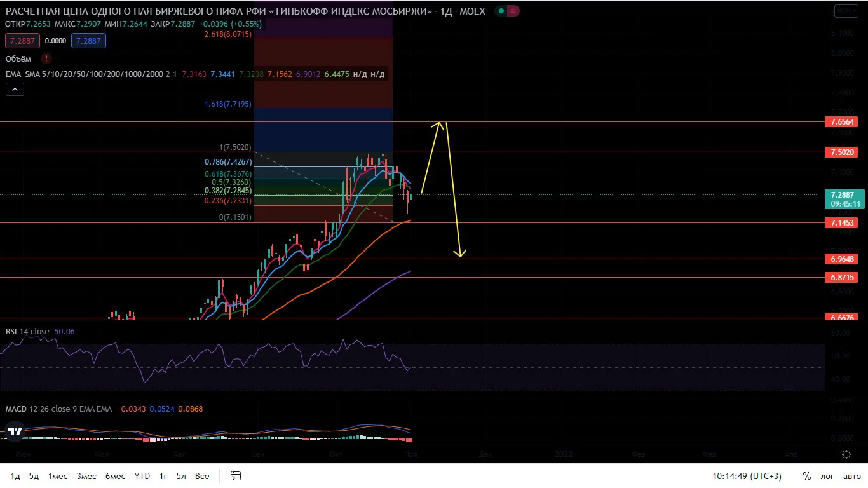868x488 pixels.
Task: Select the 'Все' full date range
Action: [202, 476]
